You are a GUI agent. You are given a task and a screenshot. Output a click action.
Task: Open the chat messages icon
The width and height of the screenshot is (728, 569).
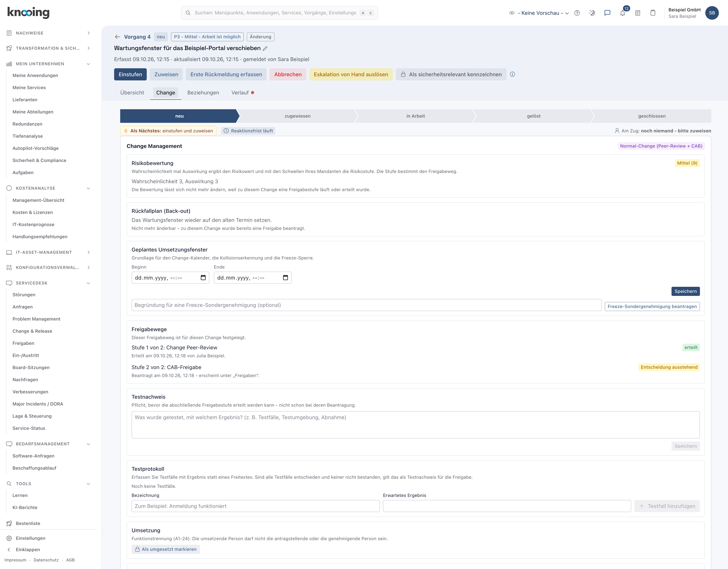[x=607, y=13]
